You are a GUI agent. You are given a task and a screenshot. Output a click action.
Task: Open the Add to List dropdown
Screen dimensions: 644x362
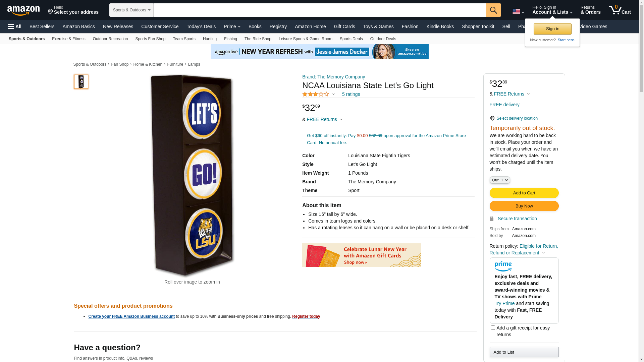[524, 352]
